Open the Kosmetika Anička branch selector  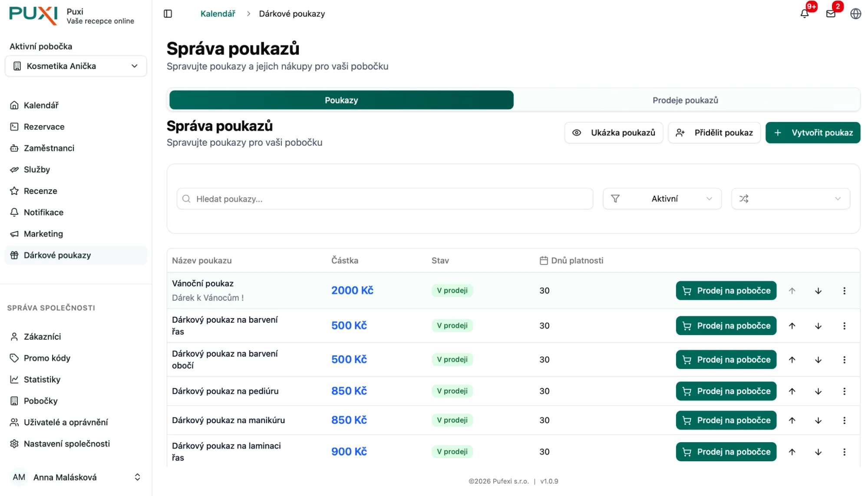click(x=76, y=66)
